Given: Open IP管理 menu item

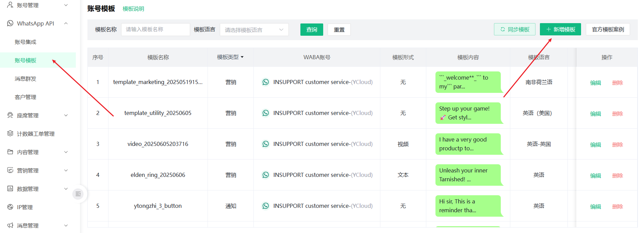Looking at the screenshot, I should click(25, 207).
